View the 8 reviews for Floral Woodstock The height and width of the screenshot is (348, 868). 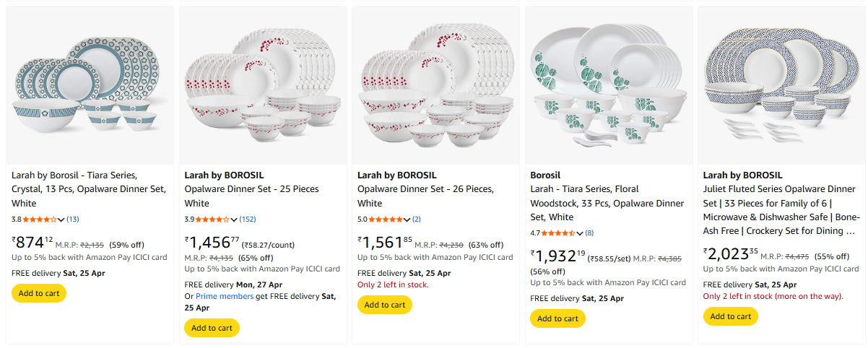point(589,233)
